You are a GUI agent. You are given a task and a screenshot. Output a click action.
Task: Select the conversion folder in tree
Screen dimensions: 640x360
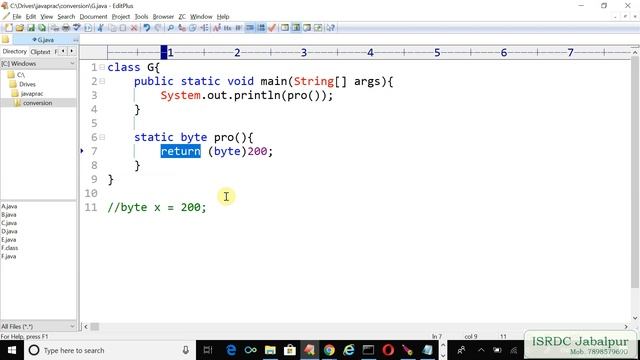(38, 103)
